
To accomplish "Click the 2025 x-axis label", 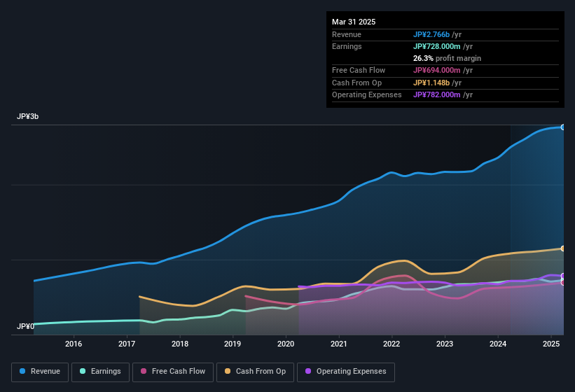I will click(551, 344).
